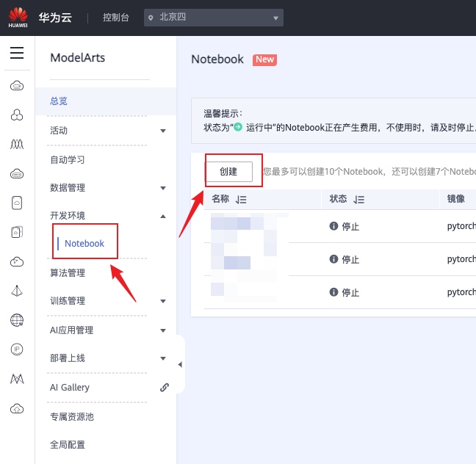Open the 控制台 console link
Screen dimensions: 476x464
tap(115, 18)
